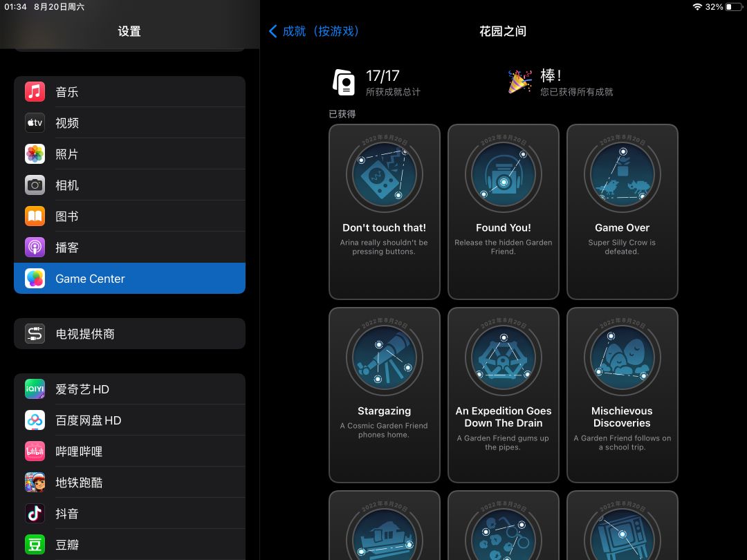The image size is (747, 560).
Task: Open the 播客 settings row
Action: click(x=129, y=247)
